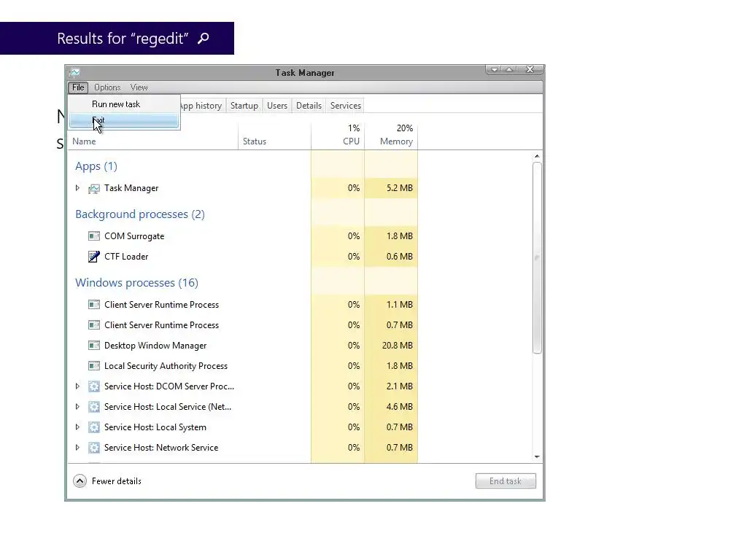
Task: Select the Background processes (2) header
Action: coord(140,215)
